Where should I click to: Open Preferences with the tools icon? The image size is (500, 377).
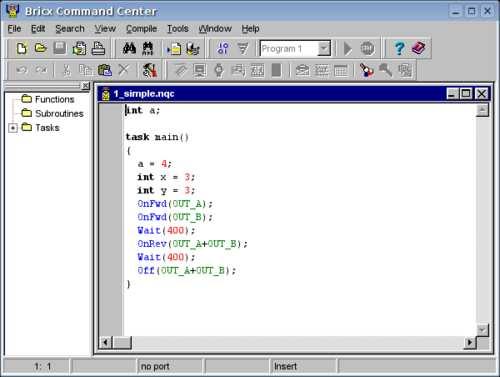pyautogui.click(x=150, y=70)
